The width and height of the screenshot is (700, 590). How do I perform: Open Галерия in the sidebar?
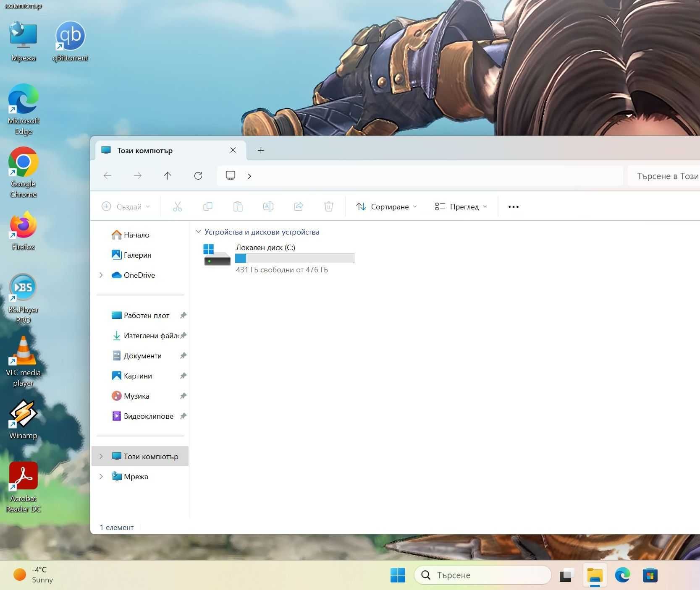click(131, 255)
